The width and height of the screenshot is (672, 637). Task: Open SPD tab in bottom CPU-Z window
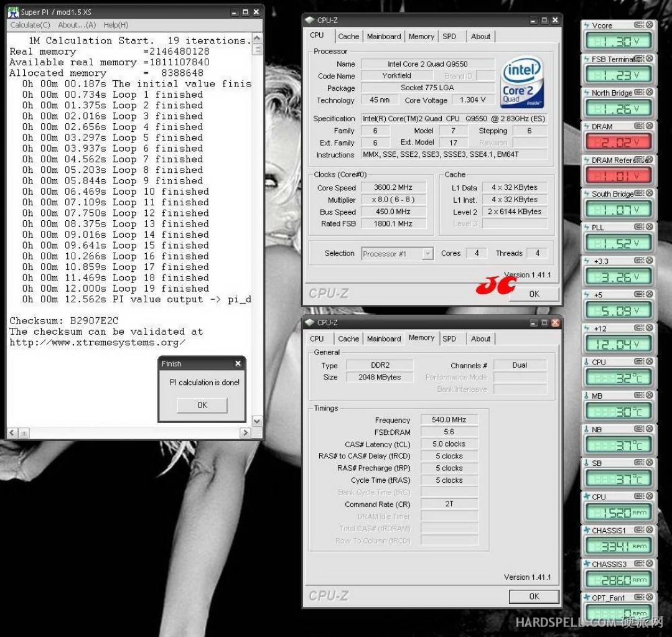[450, 338]
